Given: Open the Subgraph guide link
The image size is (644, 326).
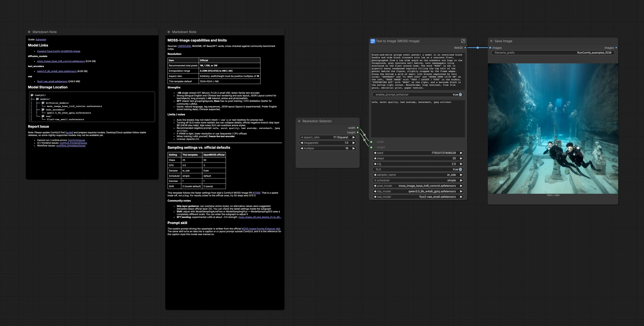Looking at the screenshot, I should tap(41, 39).
